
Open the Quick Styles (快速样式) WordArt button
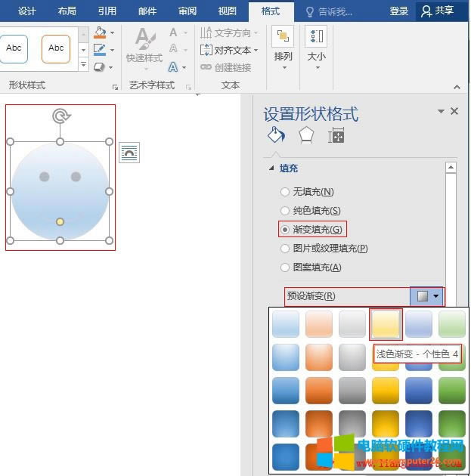(x=144, y=48)
